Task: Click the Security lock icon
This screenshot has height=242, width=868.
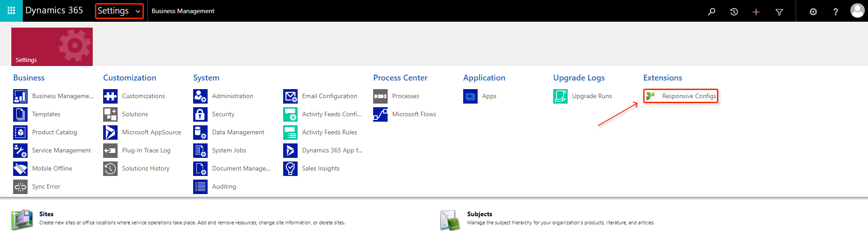Action: click(200, 114)
